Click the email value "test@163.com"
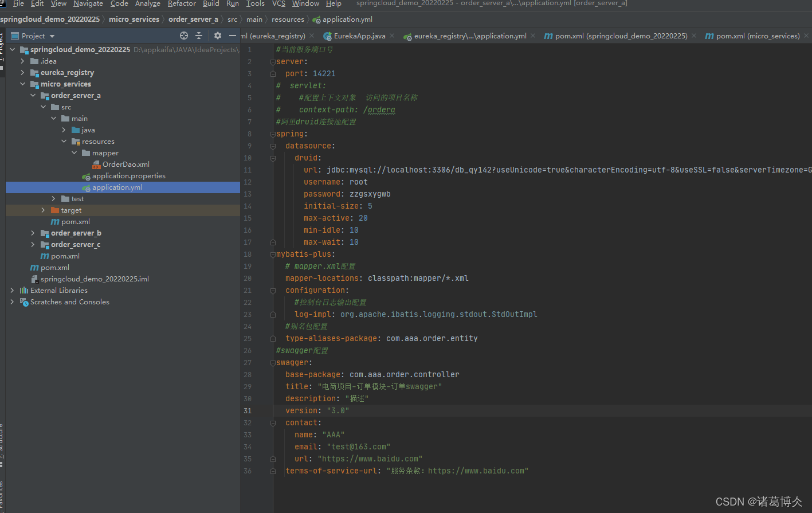Image resolution: width=812 pixels, height=513 pixels. pos(359,447)
